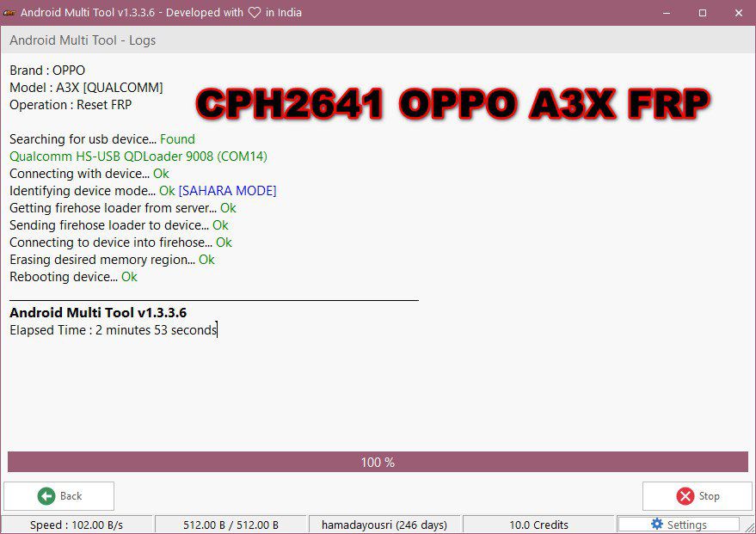This screenshot has height=534, width=756.
Task: Click 'Connecting with device... Ok' line
Action: [89, 174]
